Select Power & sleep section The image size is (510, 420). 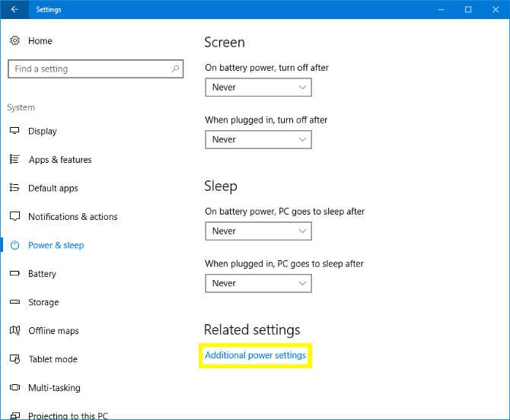56,245
